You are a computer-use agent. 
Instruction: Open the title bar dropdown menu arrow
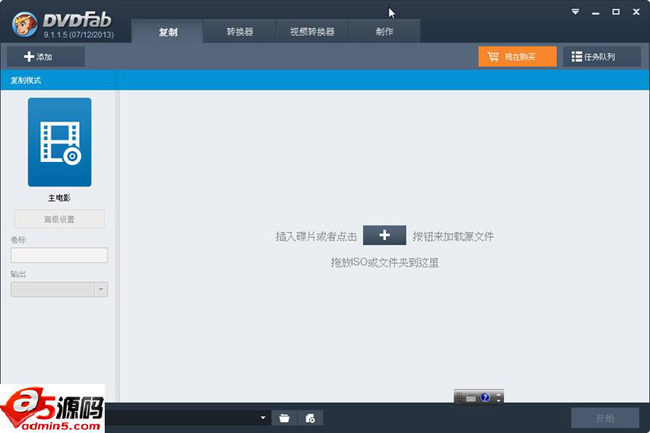(x=575, y=12)
